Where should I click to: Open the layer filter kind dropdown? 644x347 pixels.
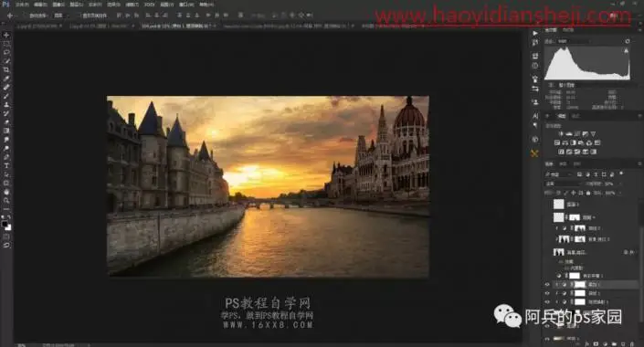coord(558,174)
